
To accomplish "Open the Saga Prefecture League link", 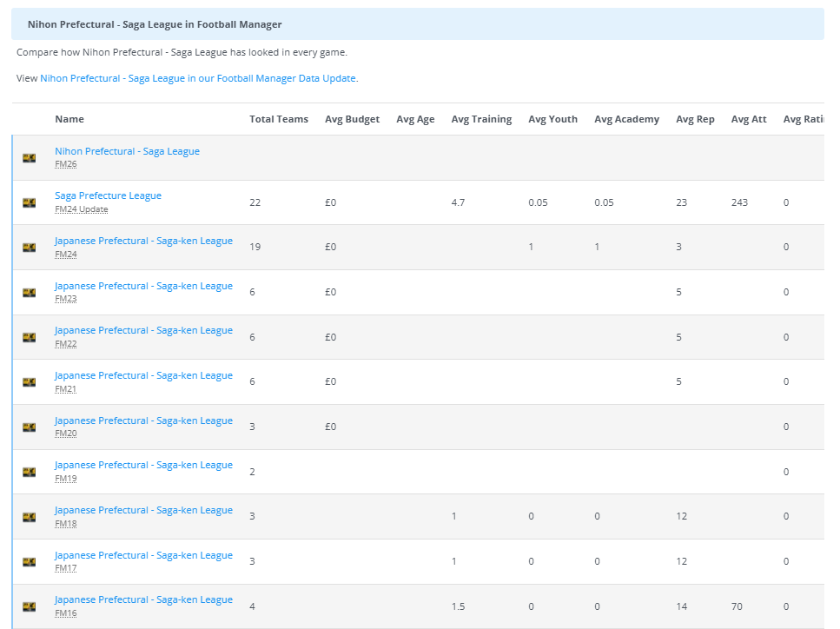I will click(x=108, y=195).
